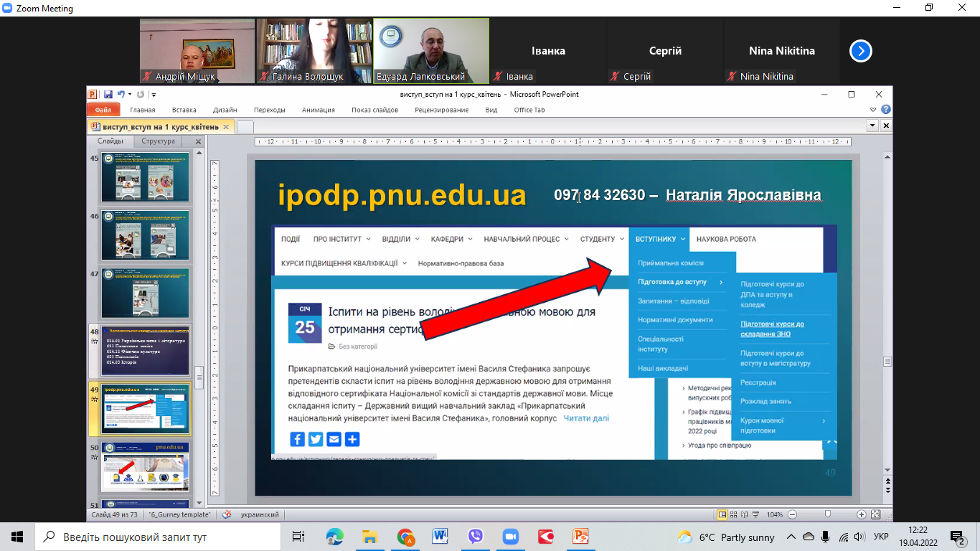Viewport: 980px width, 551px height.
Task: Toggle Normal view button in status bar
Action: pos(723,514)
